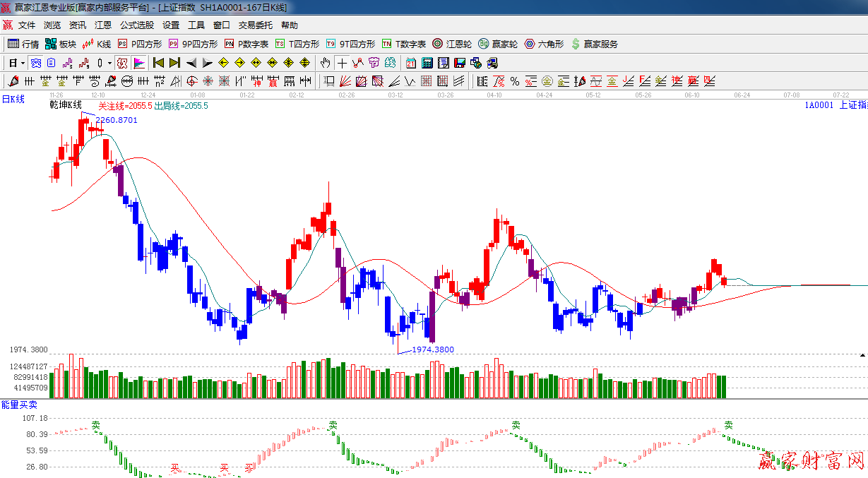Toggle the blue telephone-style highlighted button
This screenshot has height=478, width=868.
pos(35,63)
